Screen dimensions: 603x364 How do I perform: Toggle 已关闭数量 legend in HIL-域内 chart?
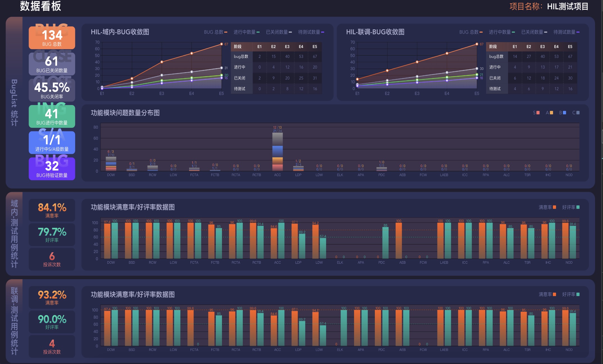point(279,32)
